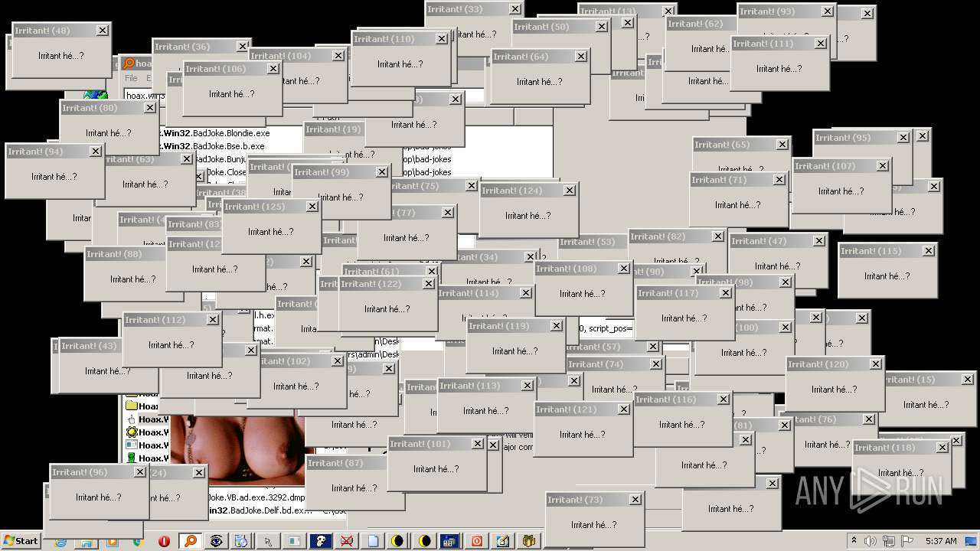
Task: Open File menu in the hoax window
Action: 131,78
